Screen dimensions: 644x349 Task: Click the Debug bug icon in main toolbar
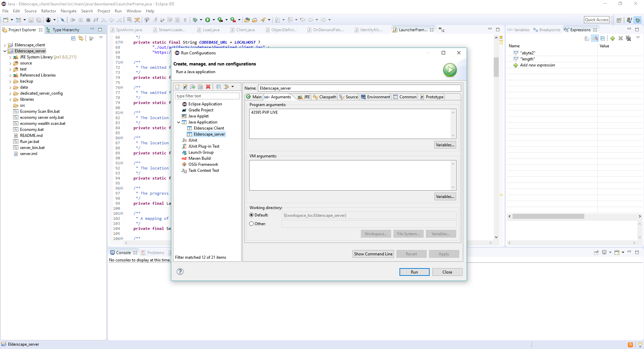(195, 20)
